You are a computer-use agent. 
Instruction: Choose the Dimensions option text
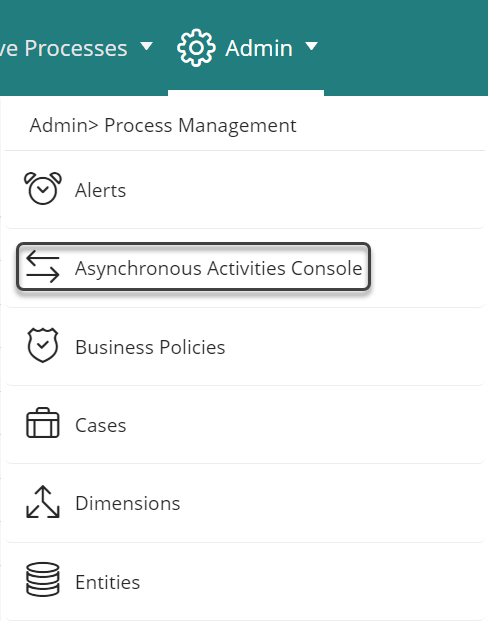[128, 503]
